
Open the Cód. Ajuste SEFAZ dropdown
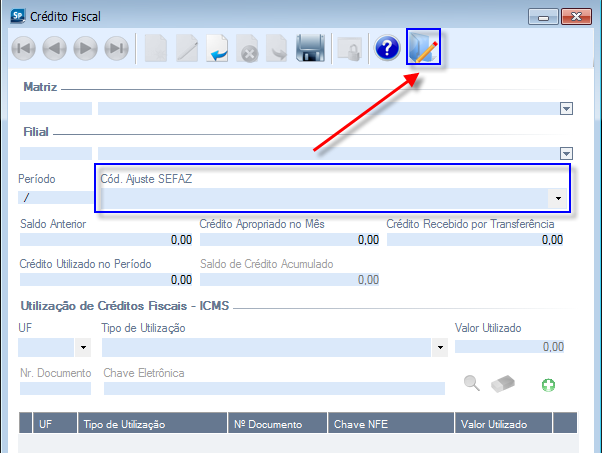tap(558, 198)
